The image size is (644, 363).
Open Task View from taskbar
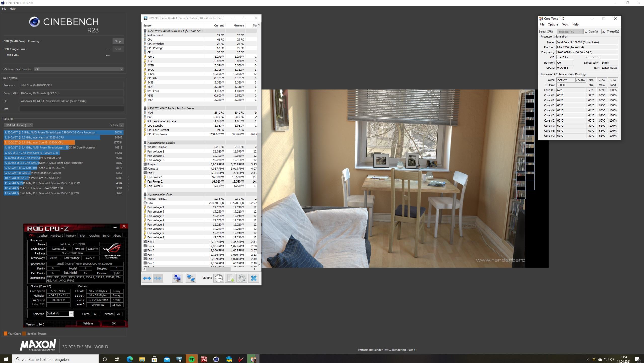[x=117, y=359]
